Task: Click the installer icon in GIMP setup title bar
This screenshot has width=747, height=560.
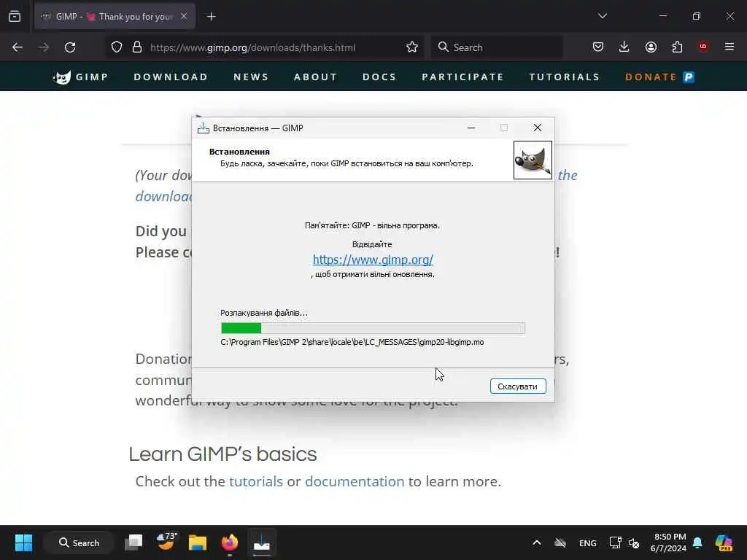Action: (x=204, y=128)
